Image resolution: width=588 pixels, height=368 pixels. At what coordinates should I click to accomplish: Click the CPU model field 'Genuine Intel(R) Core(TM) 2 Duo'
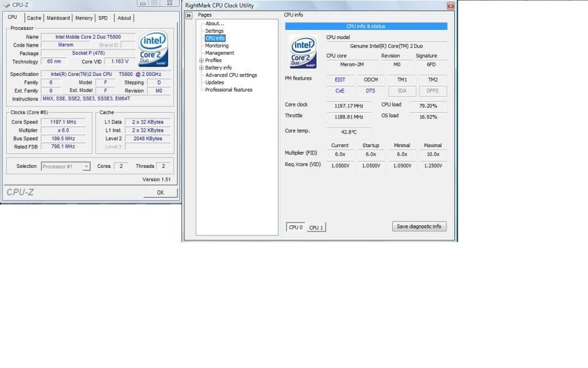[x=386, y=46]
